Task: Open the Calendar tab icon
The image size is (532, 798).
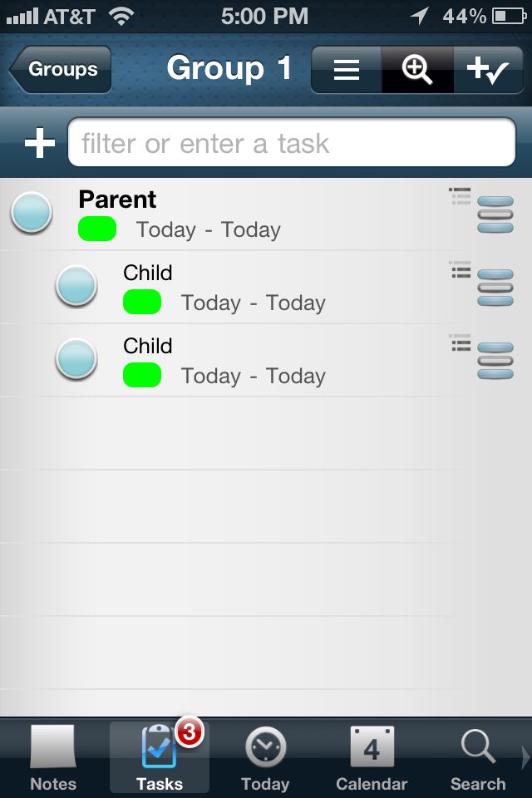Action: click(x=372, y=758)
